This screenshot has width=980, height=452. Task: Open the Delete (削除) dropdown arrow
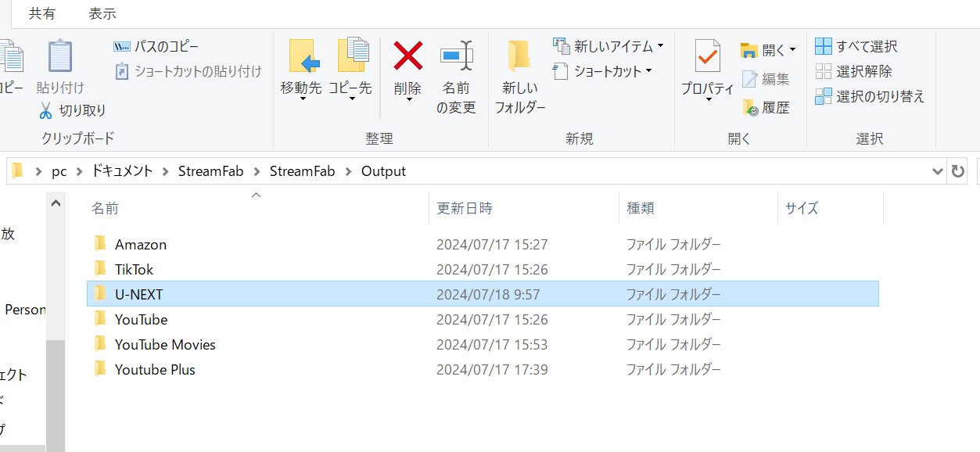tap(407, 99)
